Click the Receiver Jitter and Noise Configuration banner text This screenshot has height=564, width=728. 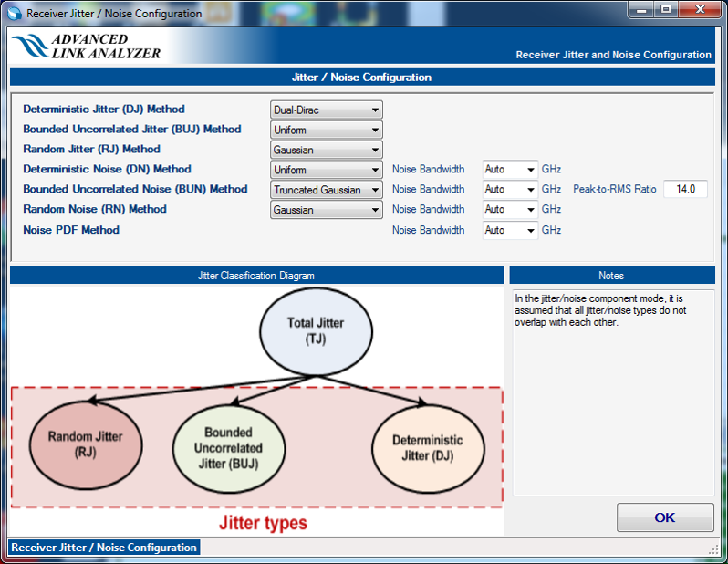[613, 55]
